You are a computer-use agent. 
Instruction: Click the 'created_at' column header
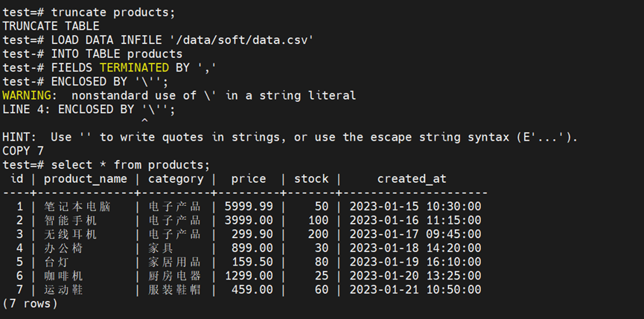(412, 178)
